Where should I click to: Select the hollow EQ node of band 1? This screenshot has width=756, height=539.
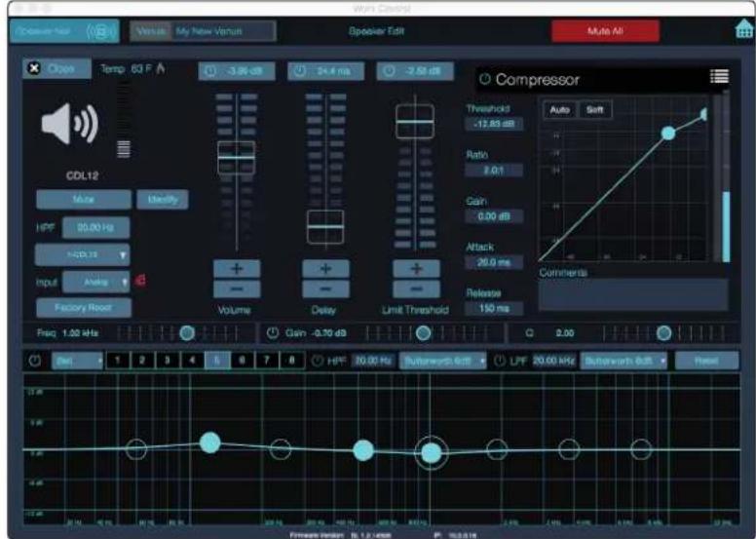coord(136,448)
